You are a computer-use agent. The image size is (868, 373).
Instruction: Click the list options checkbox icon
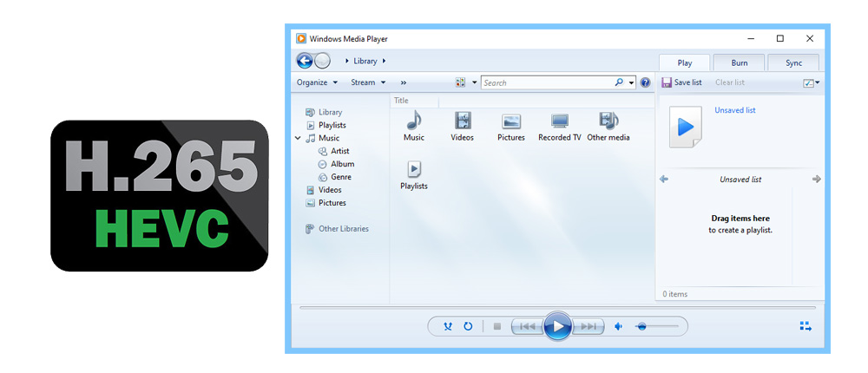tap(808, 83)
